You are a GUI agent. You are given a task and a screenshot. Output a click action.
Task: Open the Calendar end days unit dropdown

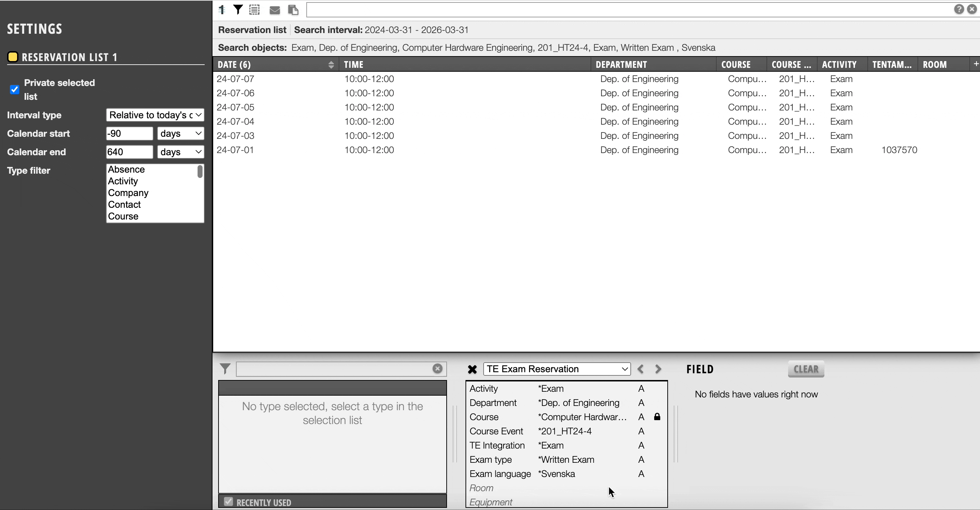tap(181, 152)
